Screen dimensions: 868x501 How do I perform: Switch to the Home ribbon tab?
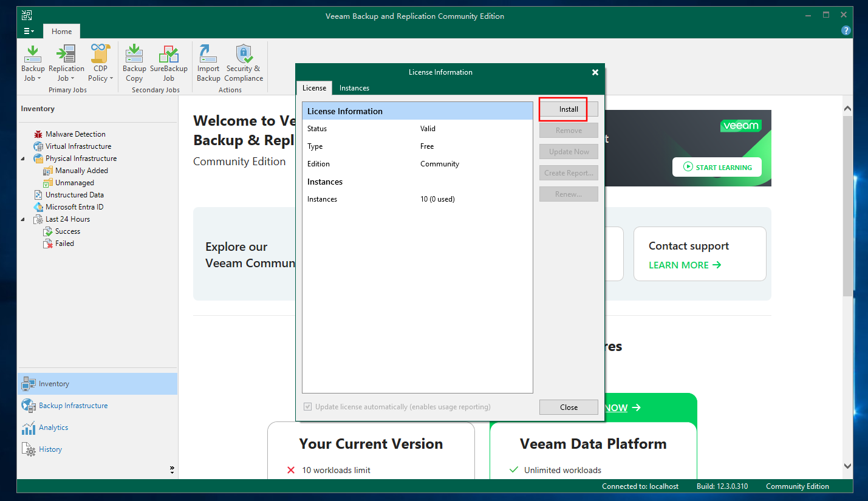(61, 32)
